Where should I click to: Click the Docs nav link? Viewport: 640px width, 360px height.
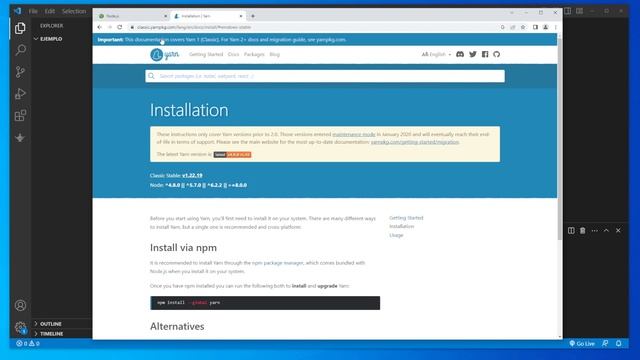click(233, 54)
